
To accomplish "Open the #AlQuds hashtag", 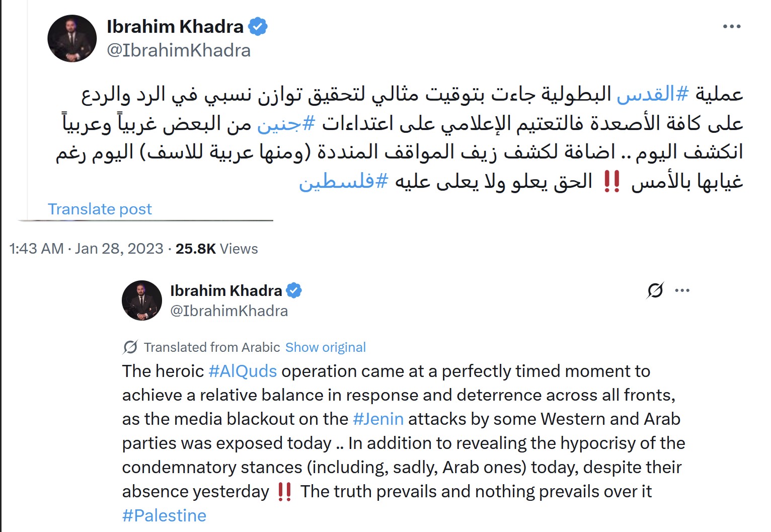I will coord(243,371).
